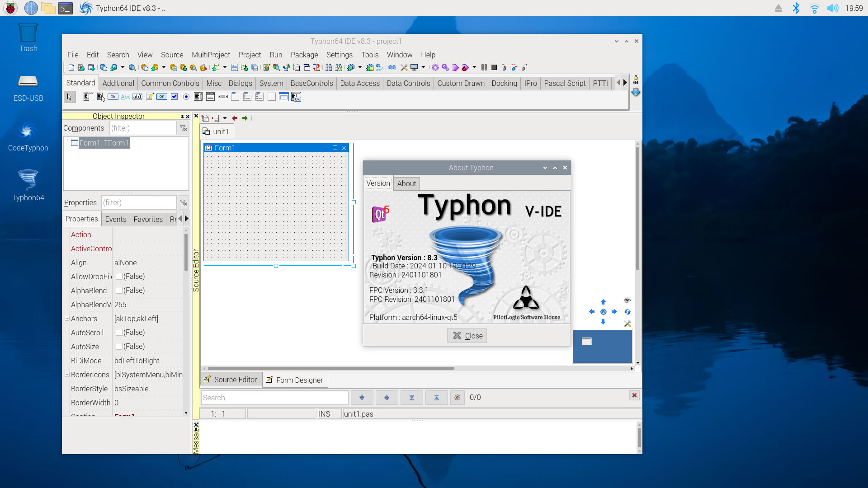Viewport: 868px width, 488px height.
Task: Pick the TFrame component icon
Action: pyautogui.click(x=284, y=97)
